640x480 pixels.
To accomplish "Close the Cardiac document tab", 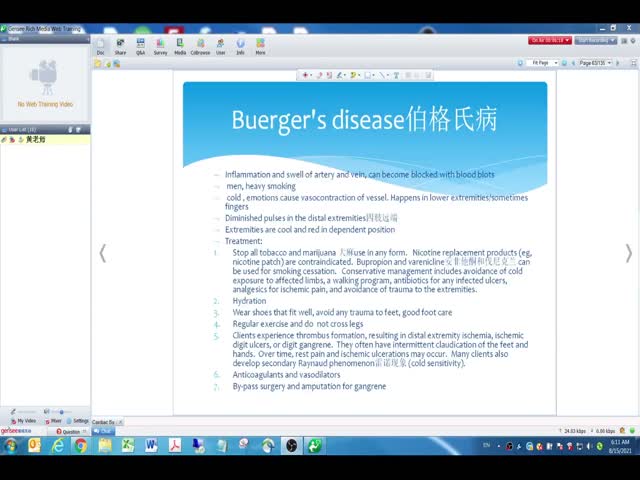I will click(120, 422).
